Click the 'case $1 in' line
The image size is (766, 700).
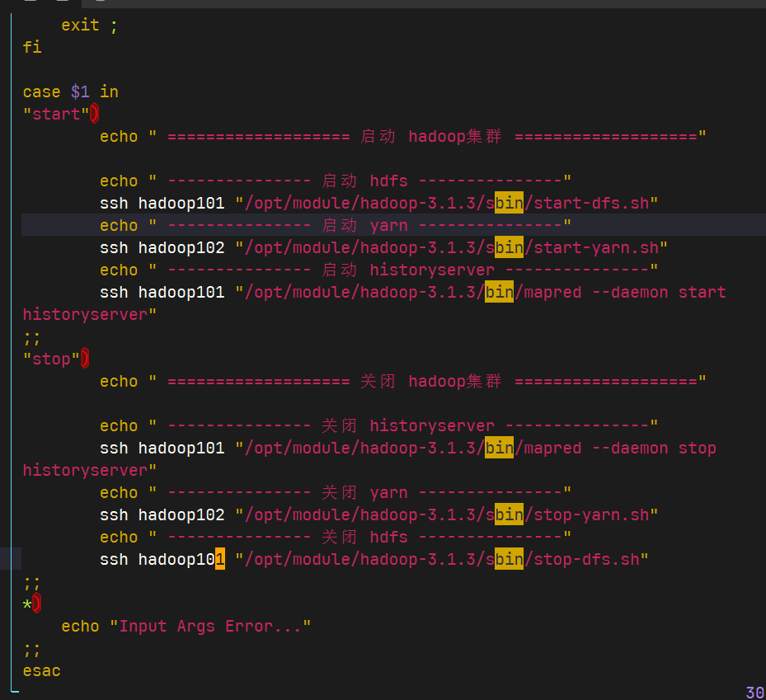point(70,92)
